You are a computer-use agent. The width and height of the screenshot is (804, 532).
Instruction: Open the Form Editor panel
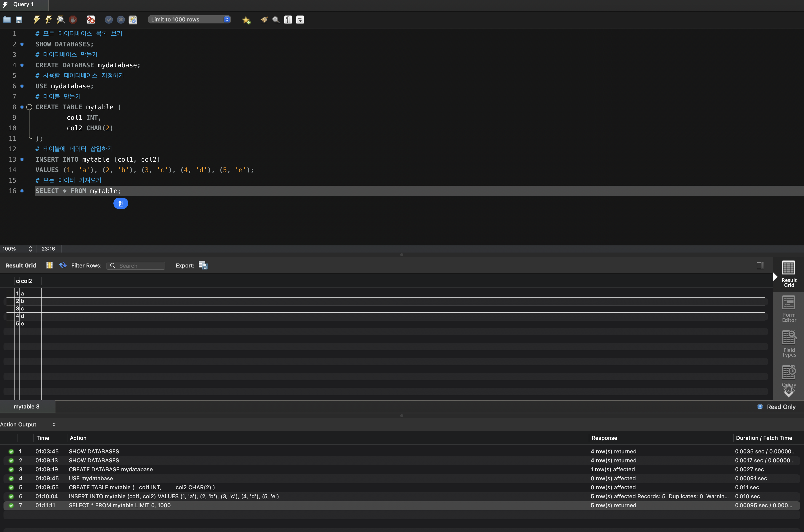pos(789,309)
